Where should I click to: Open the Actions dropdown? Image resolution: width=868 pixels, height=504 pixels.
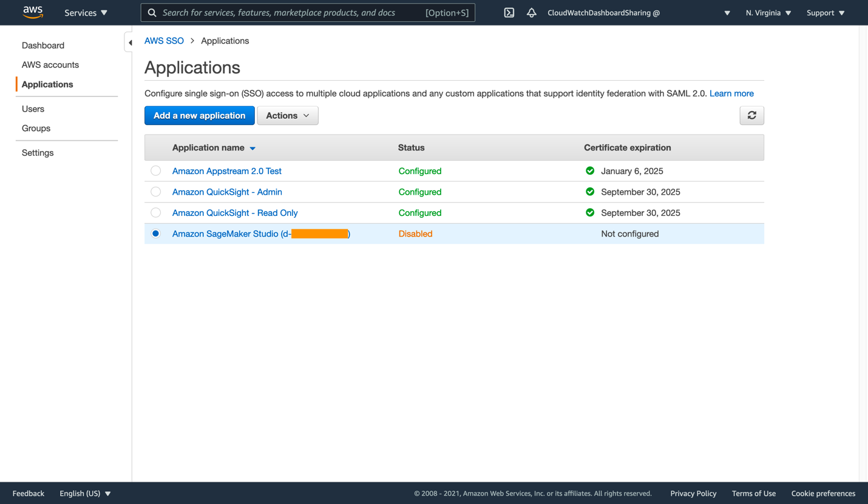click(287, 115)
